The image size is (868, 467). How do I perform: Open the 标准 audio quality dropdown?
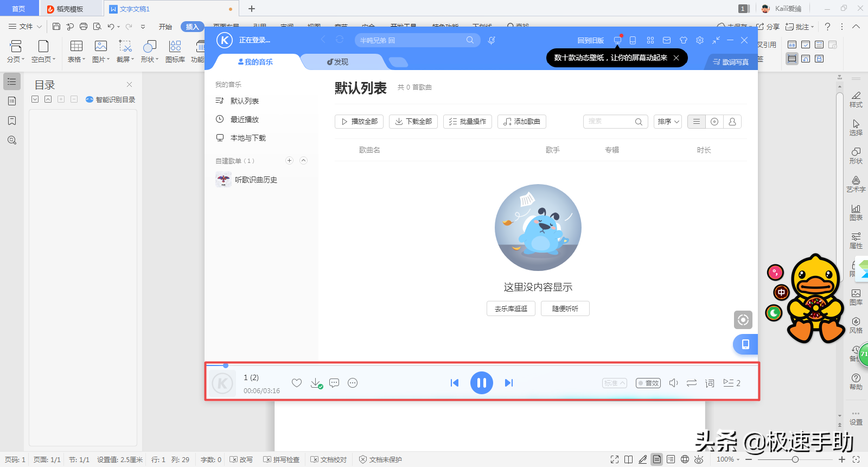click(x=615, y=383)
